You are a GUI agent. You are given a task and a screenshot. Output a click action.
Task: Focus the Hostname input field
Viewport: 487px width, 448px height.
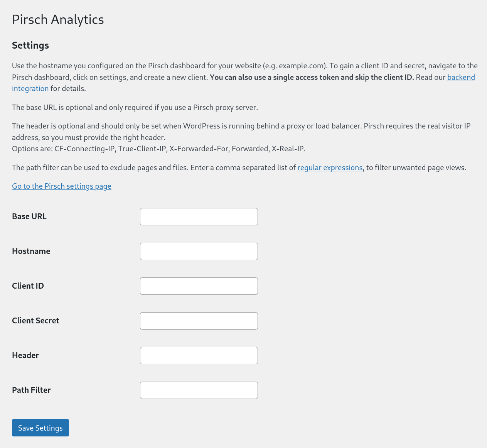coord(199,251)
